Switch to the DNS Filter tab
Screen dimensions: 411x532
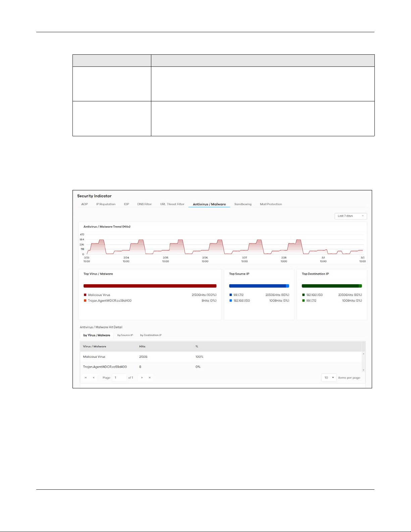click(x=144, y=204)
